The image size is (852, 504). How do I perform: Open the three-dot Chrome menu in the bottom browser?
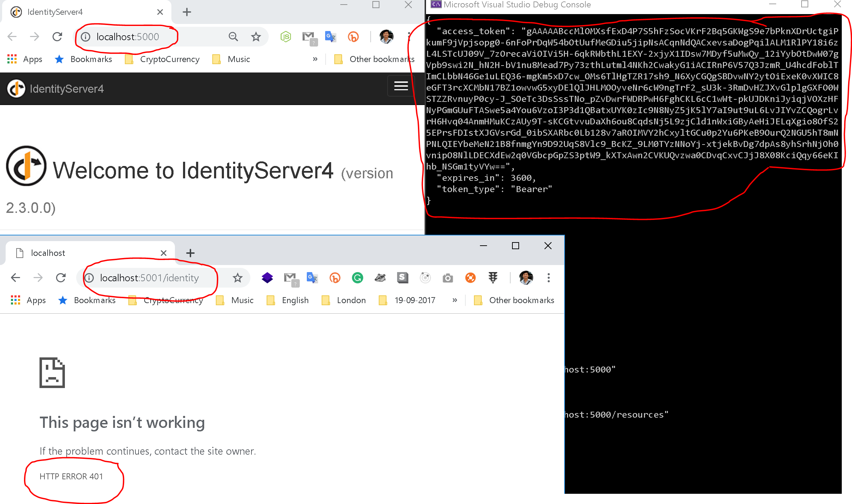point(549,278)
